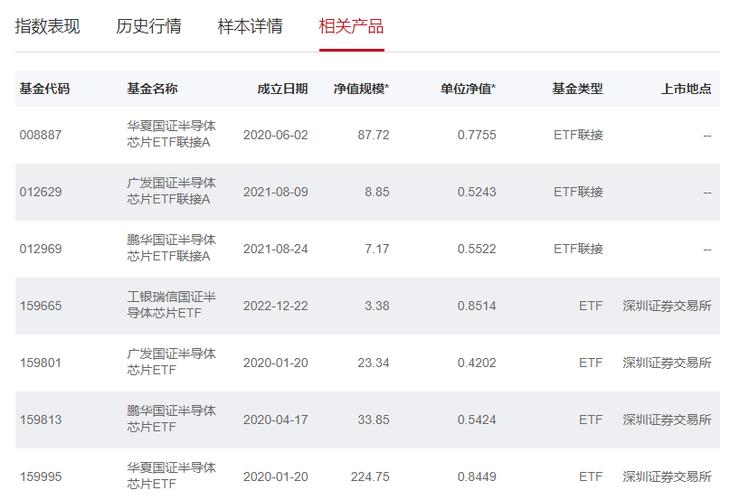Click fund code 159813
This screenshot has width=740, height=500.
click(41, 420)
